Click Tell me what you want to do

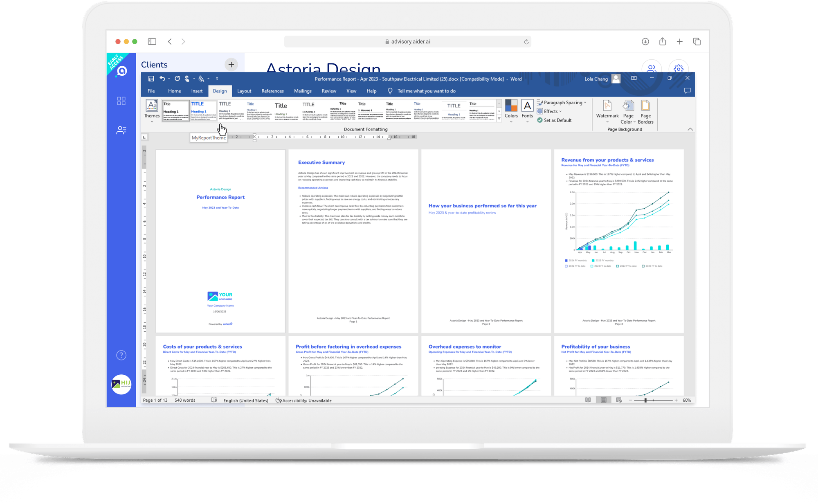pos(427,91)
